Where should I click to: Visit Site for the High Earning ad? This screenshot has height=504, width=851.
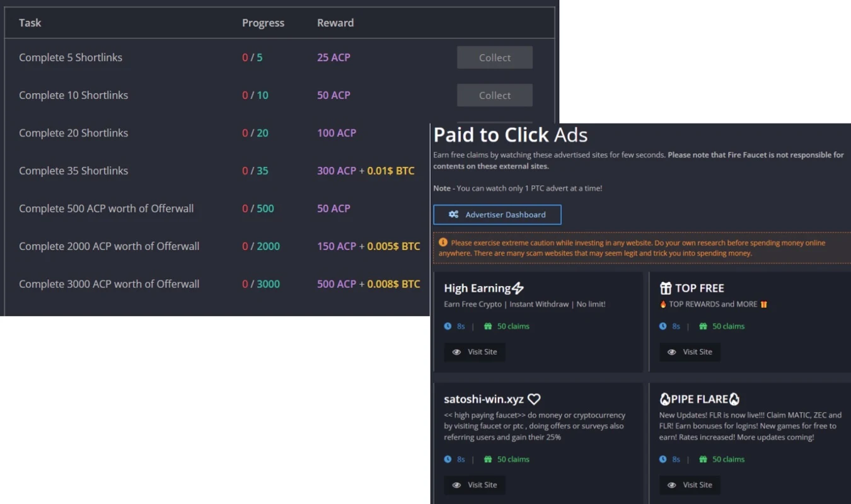(475, 352)
